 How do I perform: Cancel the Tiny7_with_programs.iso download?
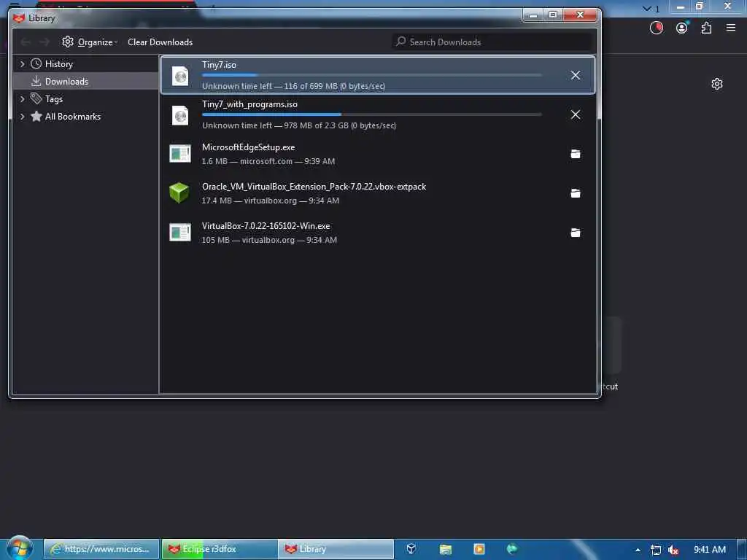pos(575,114)
